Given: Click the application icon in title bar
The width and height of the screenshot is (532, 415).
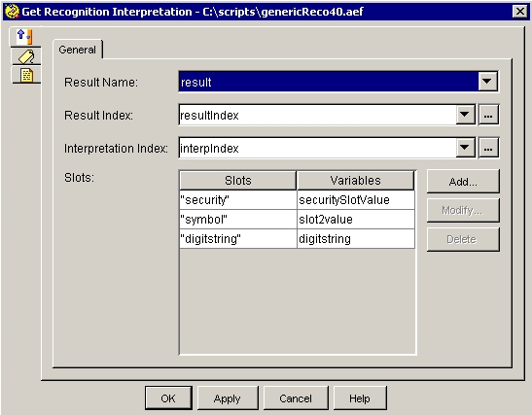Looking at the screenshot, I should point(13,12).
